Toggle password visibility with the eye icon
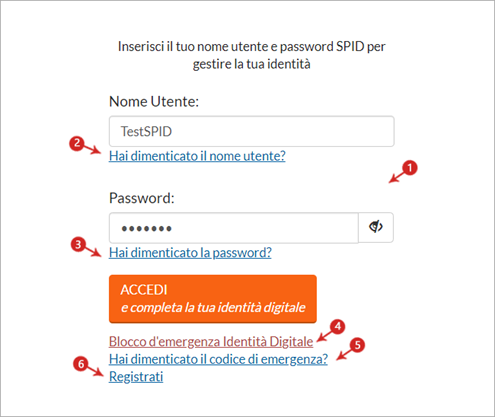 [x=376, y=227]
